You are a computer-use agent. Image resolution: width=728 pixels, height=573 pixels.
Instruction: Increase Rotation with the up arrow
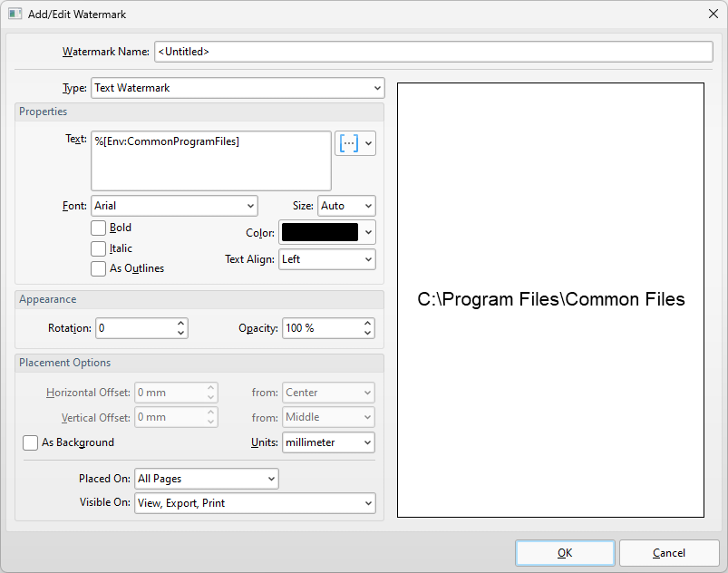181,323
